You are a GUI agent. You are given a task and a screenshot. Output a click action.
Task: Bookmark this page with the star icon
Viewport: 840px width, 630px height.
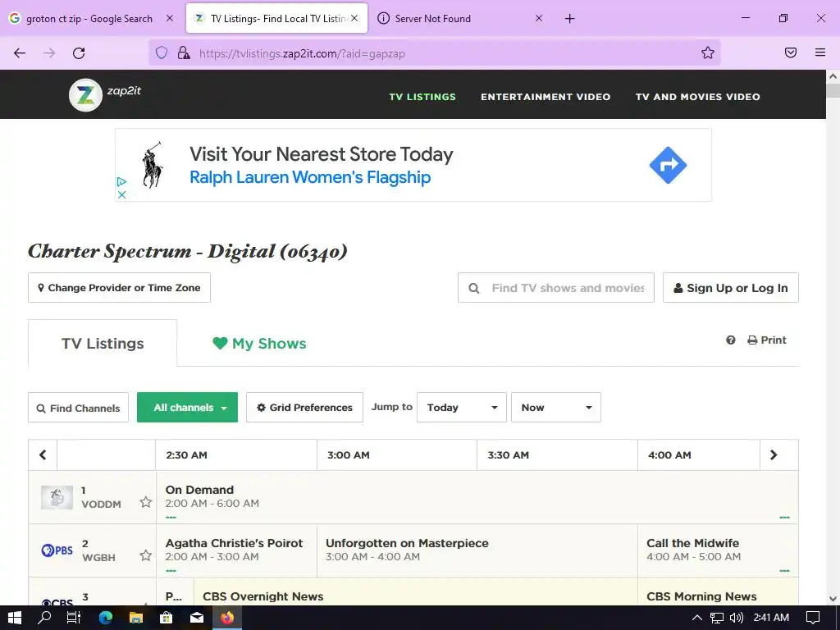[708, 52]
